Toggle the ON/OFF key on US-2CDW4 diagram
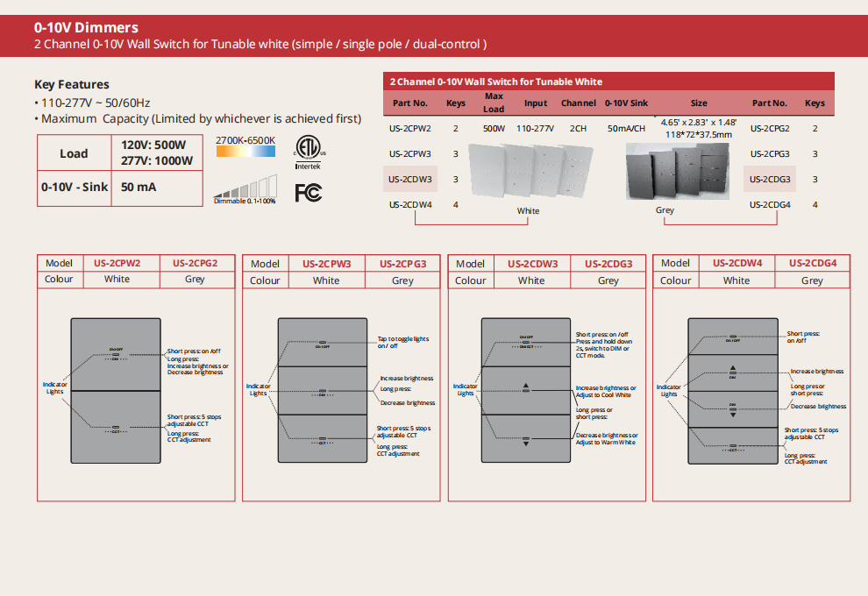Viewport: 868px width, 596px height. (732, 337)
